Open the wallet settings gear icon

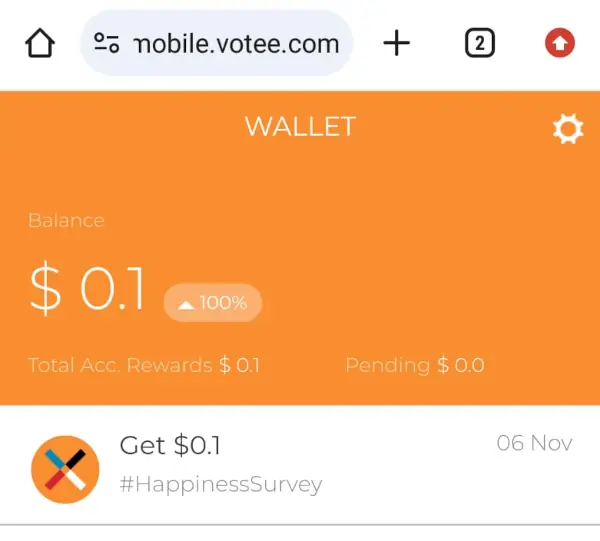pos(568,129)
